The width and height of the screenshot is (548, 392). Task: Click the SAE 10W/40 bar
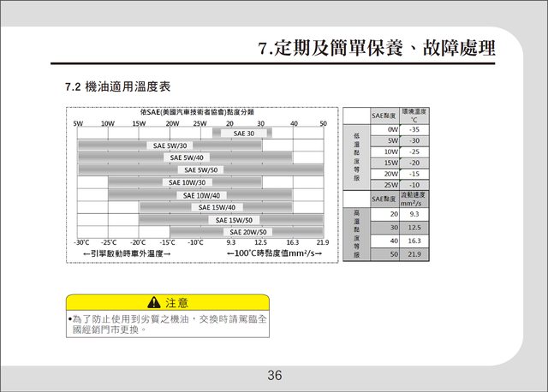click(x=200, y=195)
